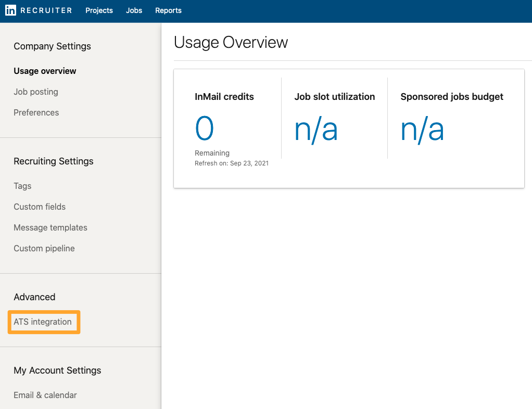Viewport: 532px width, 409px height.
Task: Open Custom fields settings
Action: pos(40,207)
